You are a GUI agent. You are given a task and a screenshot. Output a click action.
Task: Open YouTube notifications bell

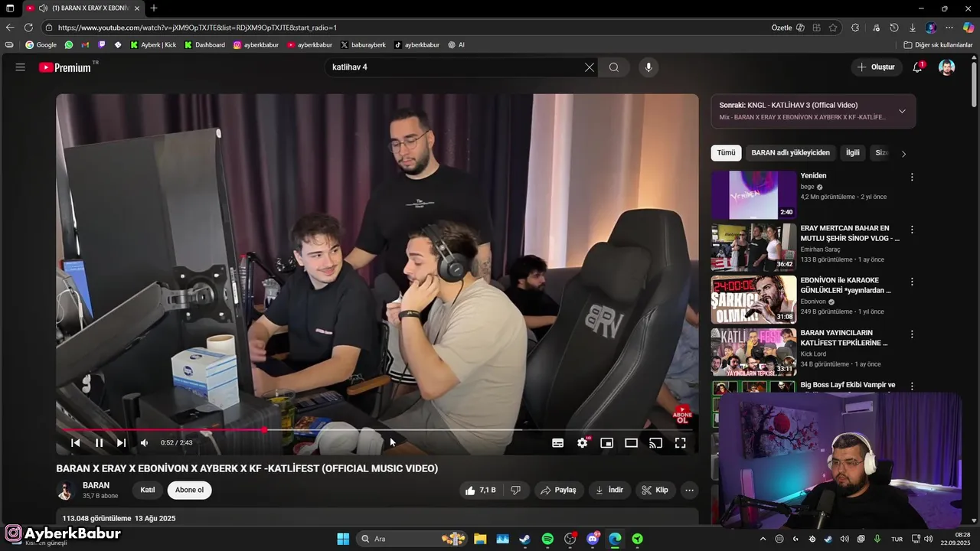917,67
